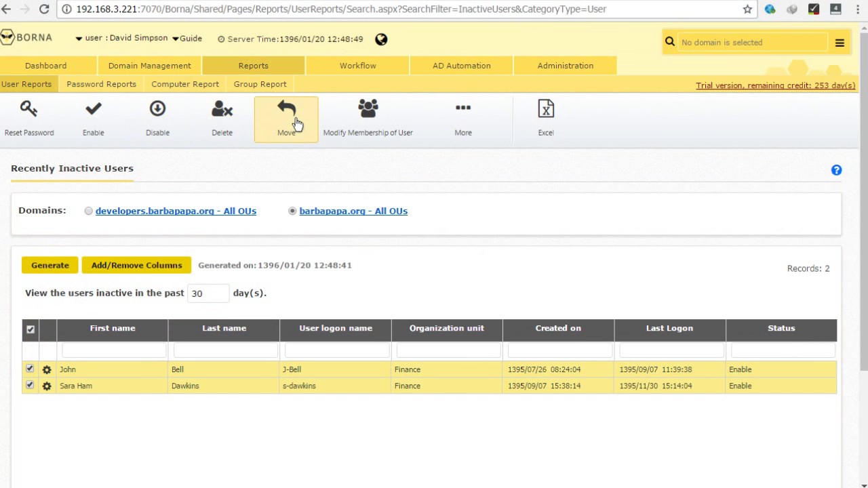Bookmark this page with the star icon

coord(747,9)
